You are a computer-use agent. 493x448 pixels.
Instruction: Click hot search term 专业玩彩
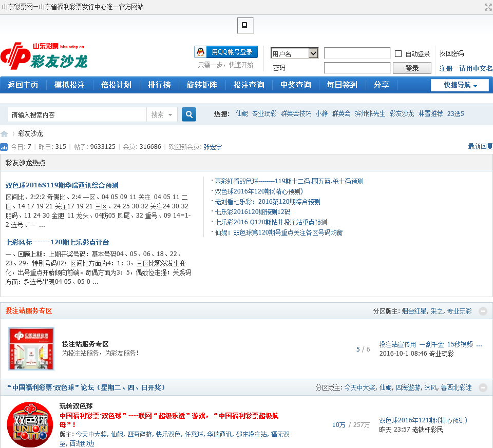point(264,114)
